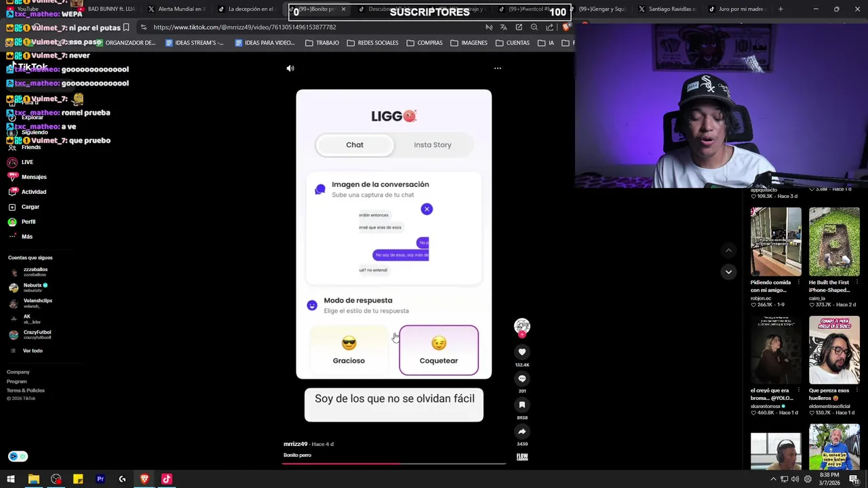
Task: Open the TRABAJO bookmarks folder
Action: pos(322,43)
